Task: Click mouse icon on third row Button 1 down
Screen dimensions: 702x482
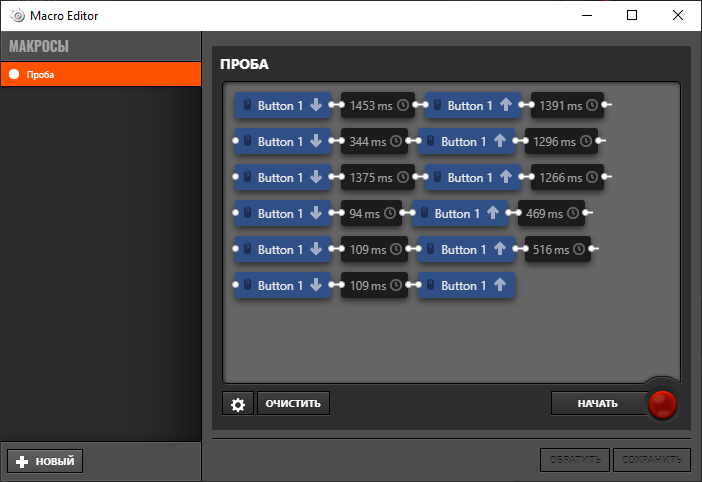Action: tap(247, 177)
